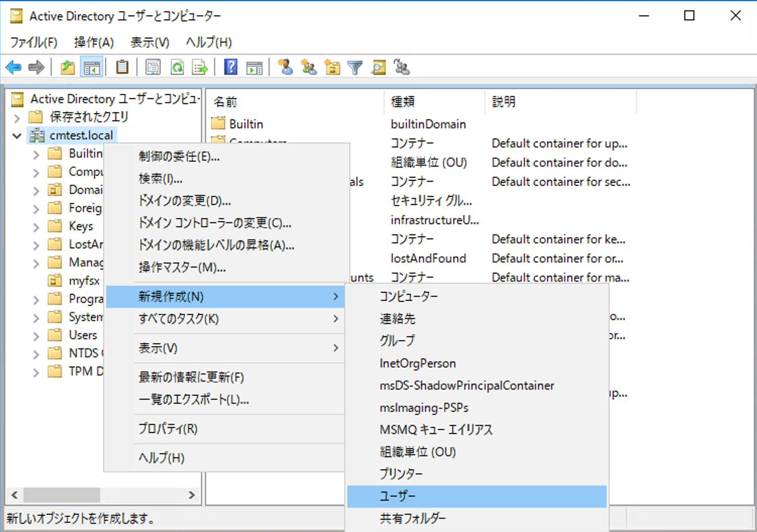Expand the Users tree node
Viewport: 757px width, 532px height.
36,336
